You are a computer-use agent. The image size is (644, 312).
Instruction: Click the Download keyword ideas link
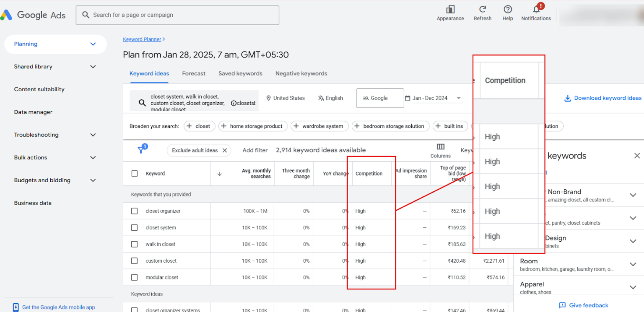[x=602, y=98]
